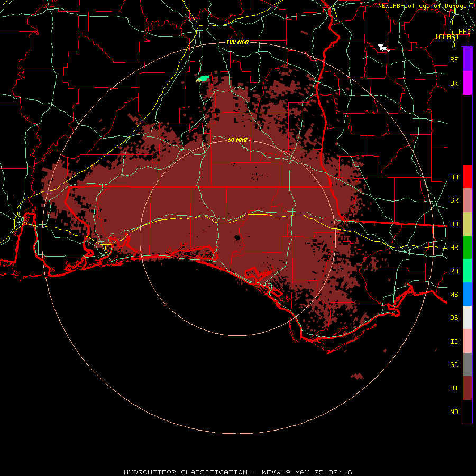Pick the dusty pink GR legend swatch
476x476 pixels.
tap(467, 200)
